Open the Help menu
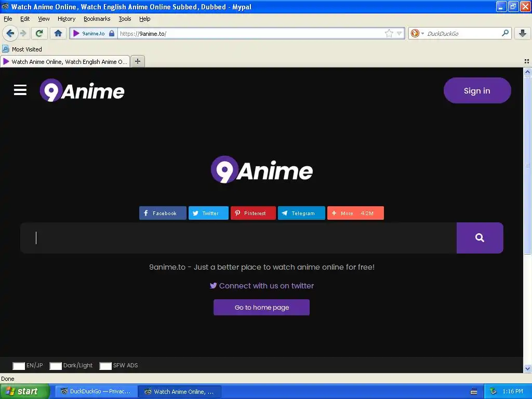The width and height of the screenshot is (532, 399). [145, 19]
